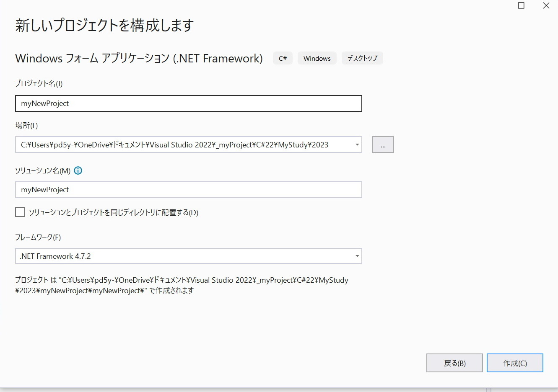Click the solution name input field
The image size is (558, 392).
(x=189, y=190)
